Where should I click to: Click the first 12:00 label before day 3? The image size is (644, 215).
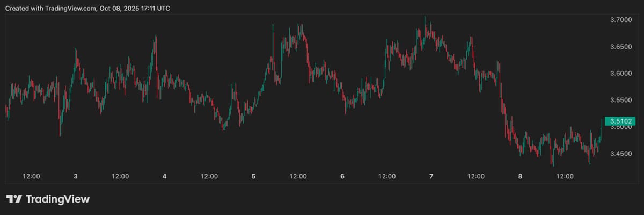tap(31, 176)
